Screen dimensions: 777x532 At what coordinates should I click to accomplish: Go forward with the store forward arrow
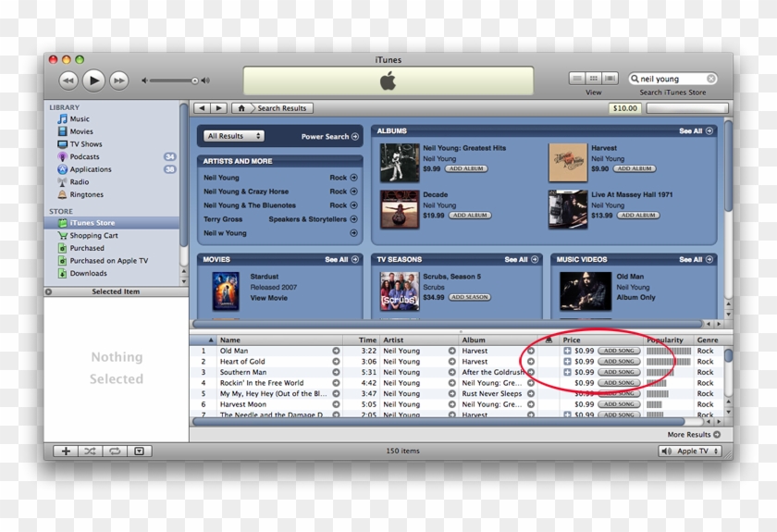click(218, 108)
